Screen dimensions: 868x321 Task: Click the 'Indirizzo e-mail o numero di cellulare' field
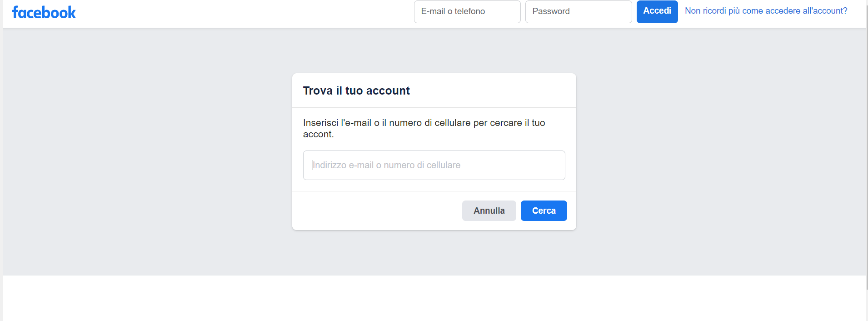click(x=434, y=165)
